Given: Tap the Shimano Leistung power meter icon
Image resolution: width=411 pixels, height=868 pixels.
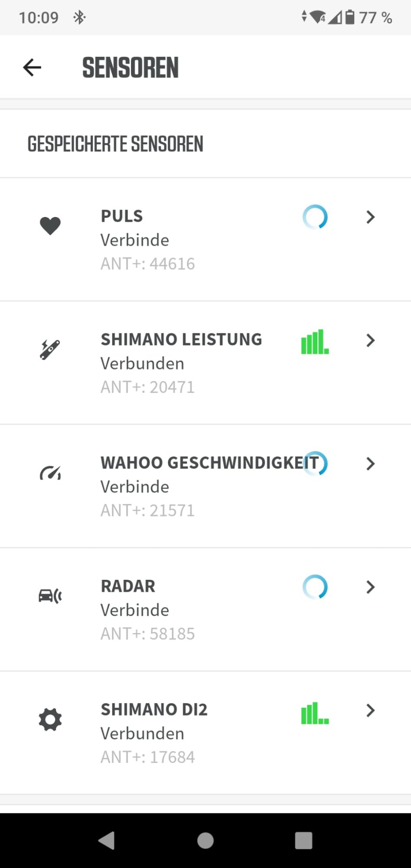Looking at the screenshot, I should pyautogui.click(x=50, y=350).
